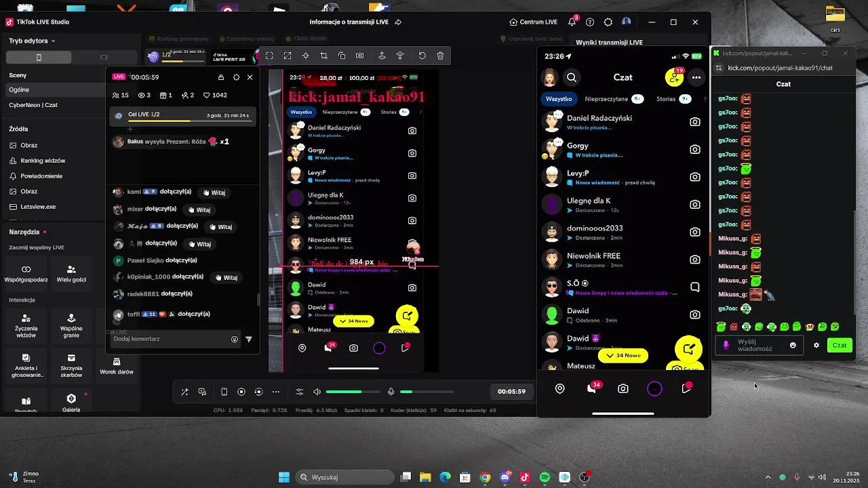The width and height of the screenshot is (868, 488).
Task: Select Nieprzeczytane tab in right Snapchat window
Action: click(614, 99)
